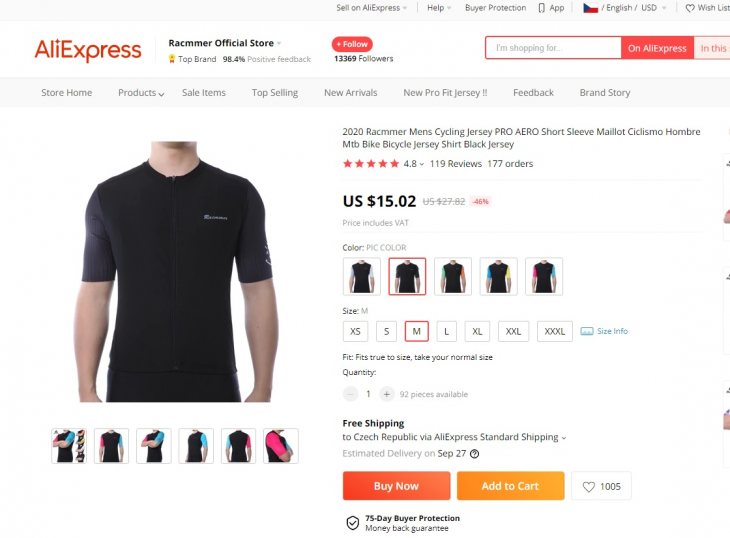Expand the Products dropdown menu
Image resolution: width=730 pixels, height=538 pixels.
[141, 93]
